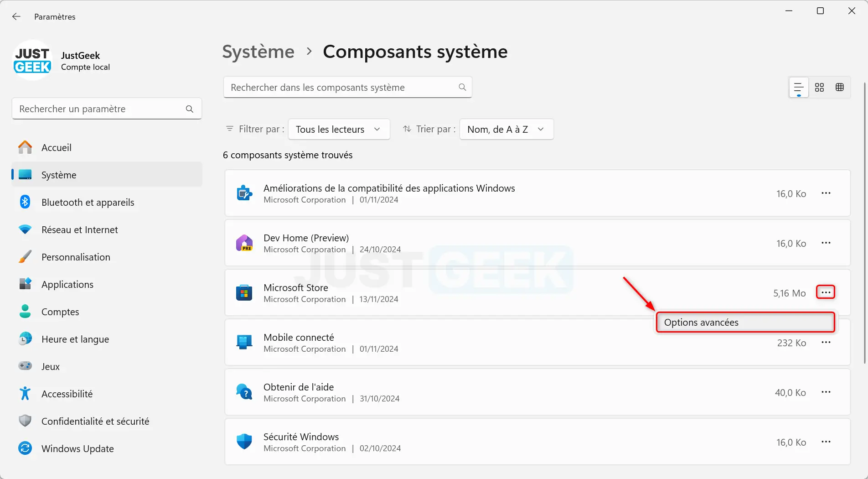Click the compatibility improvements app icon

pyautogui.click(x=244, y=193)
